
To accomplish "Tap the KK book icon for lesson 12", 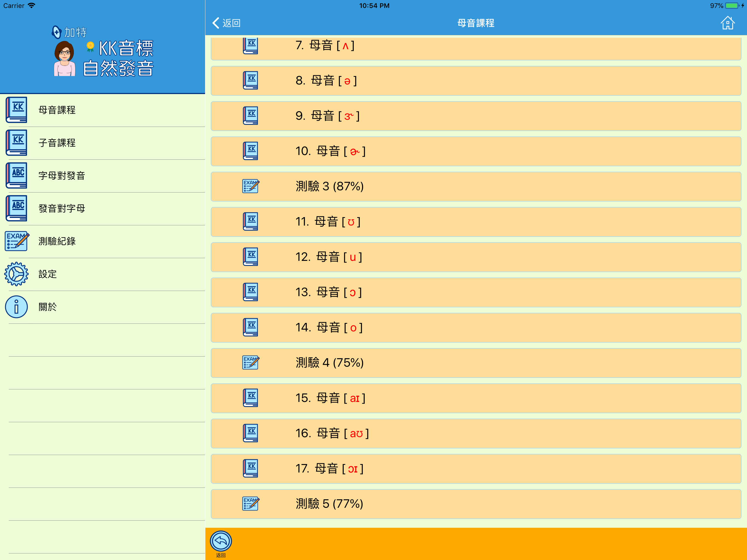I will click(250, 257).
